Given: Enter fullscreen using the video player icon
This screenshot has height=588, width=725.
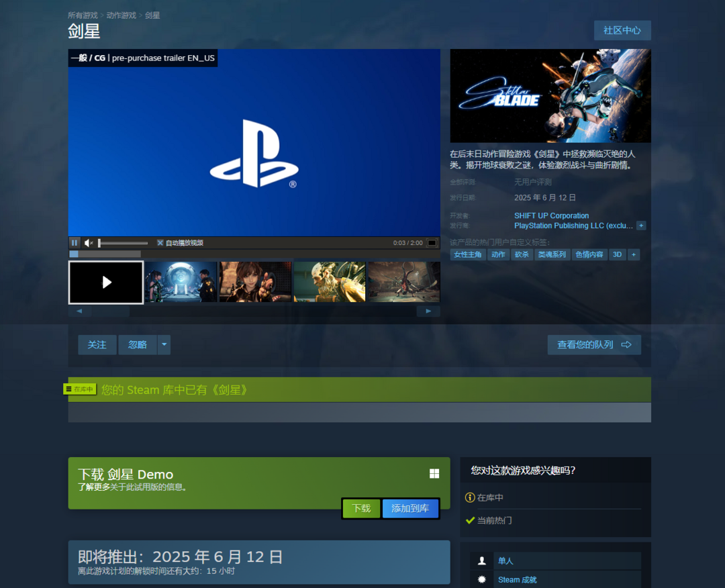Looking at the screenshot, I should tap(433, 242).
